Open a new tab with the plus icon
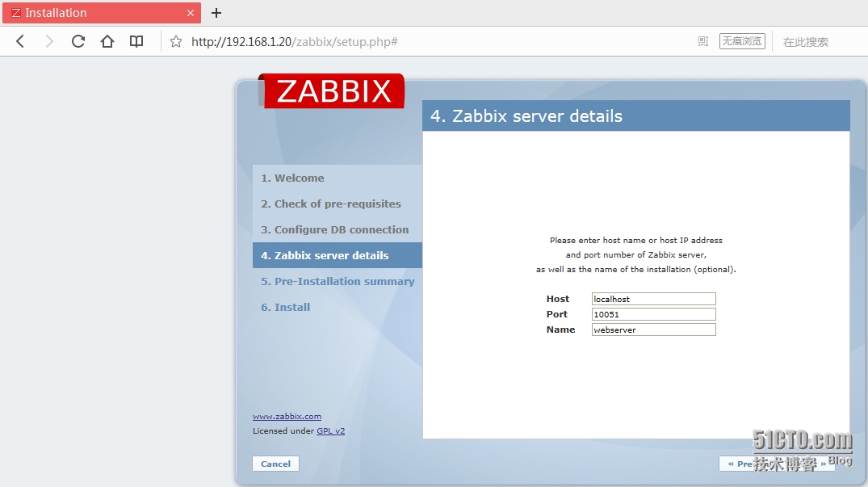This screenshot has height=487, width=868. pos(216,13)
